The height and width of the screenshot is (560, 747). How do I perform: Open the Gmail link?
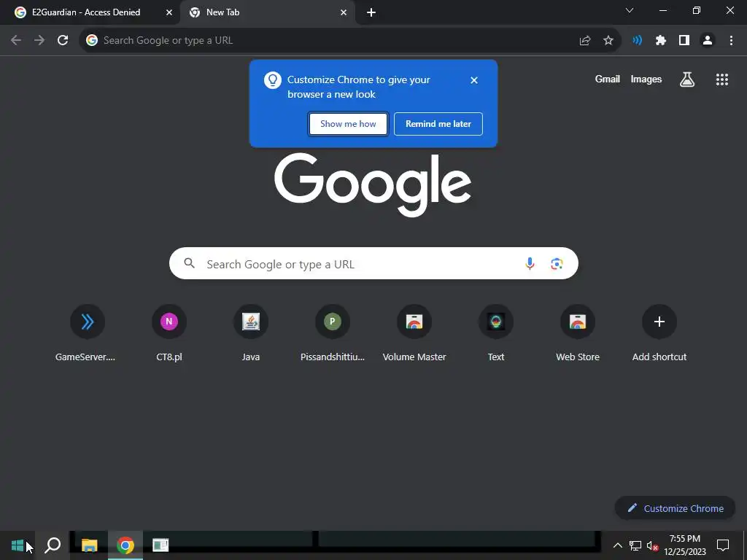point(608,79)
